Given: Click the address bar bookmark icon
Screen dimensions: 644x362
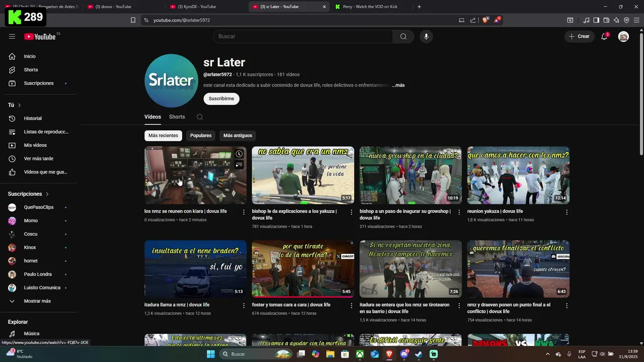Looking at the screenshot, I should coord(133,20).
